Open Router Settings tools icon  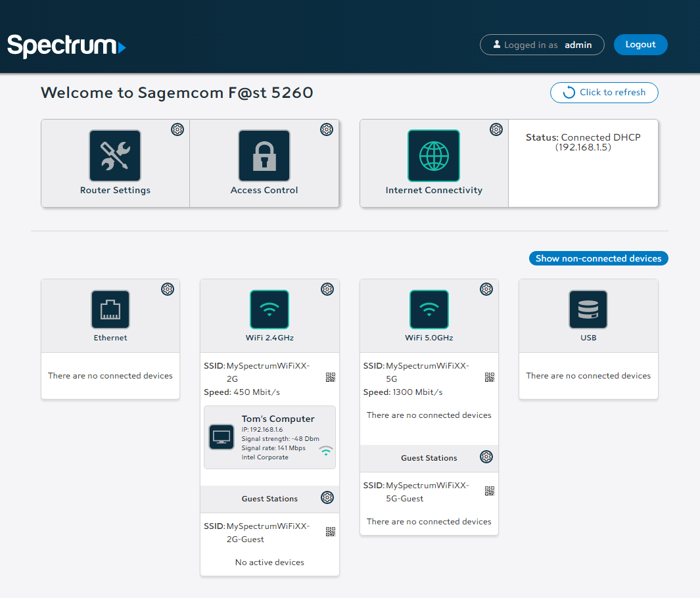point(115,156)
